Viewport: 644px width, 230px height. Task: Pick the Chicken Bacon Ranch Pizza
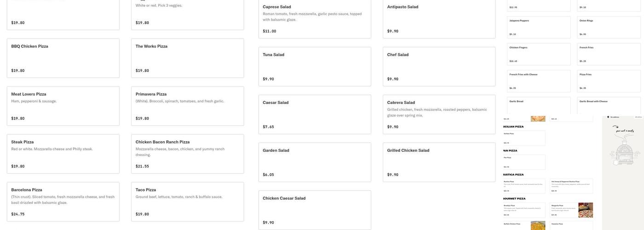pyautogui.click(x=187, y=154)
